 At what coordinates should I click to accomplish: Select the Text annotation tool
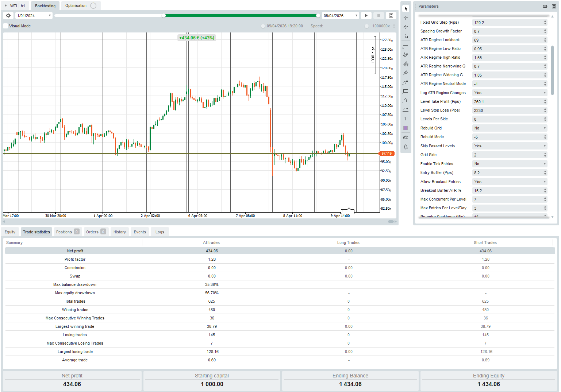406,118
